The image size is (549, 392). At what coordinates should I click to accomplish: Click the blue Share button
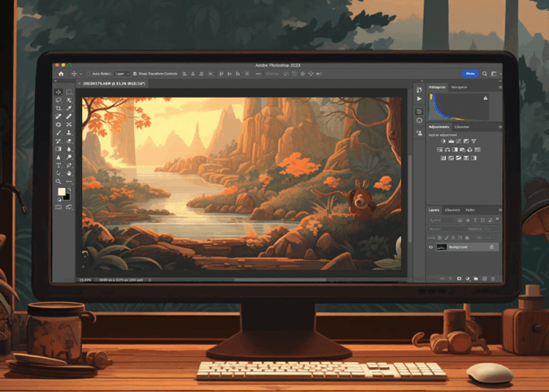point(470,74)
